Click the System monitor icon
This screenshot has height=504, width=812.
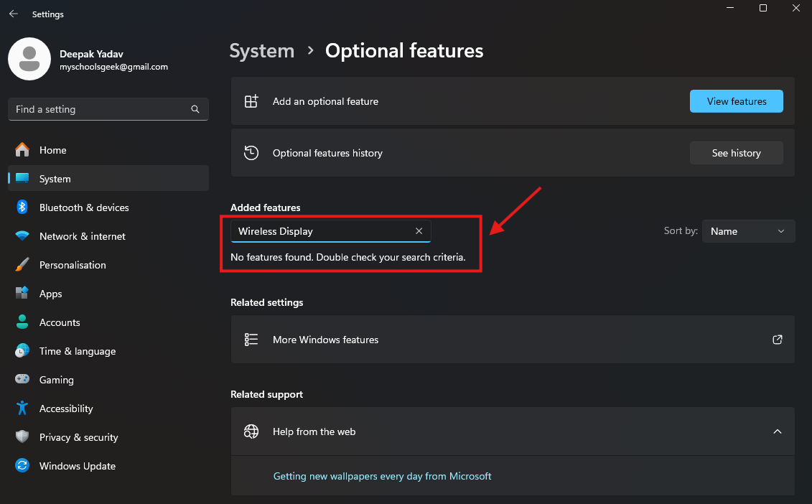click(x=22, y=178)
